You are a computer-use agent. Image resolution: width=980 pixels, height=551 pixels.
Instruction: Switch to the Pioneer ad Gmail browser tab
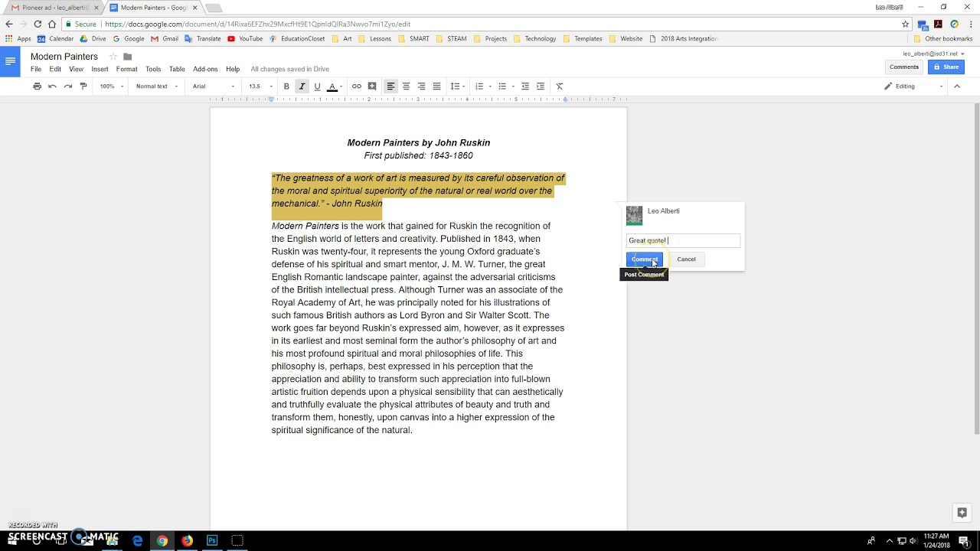(54, 8)
